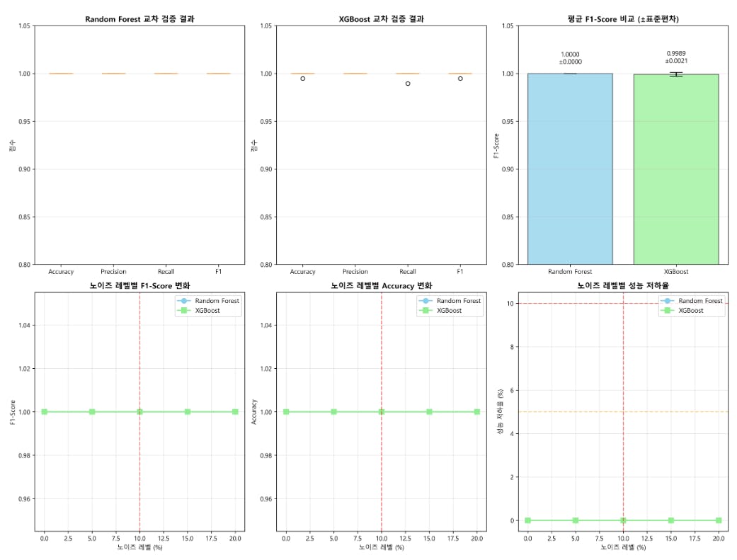Click the 성능 저하율 marker at noise level 15.0
737x560 pixels.
(671, 520)
